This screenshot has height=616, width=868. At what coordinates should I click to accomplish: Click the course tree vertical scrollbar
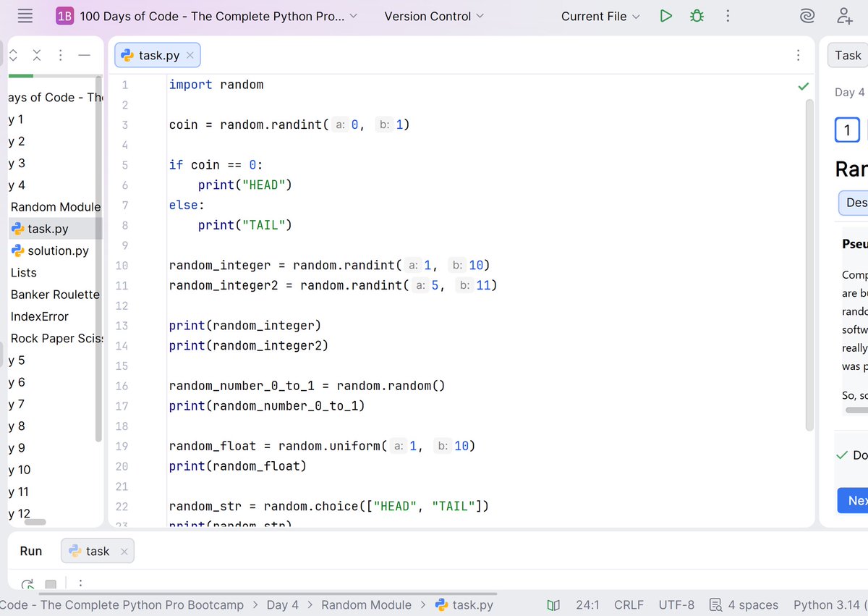pyautogui.click(x=98, y=261)
